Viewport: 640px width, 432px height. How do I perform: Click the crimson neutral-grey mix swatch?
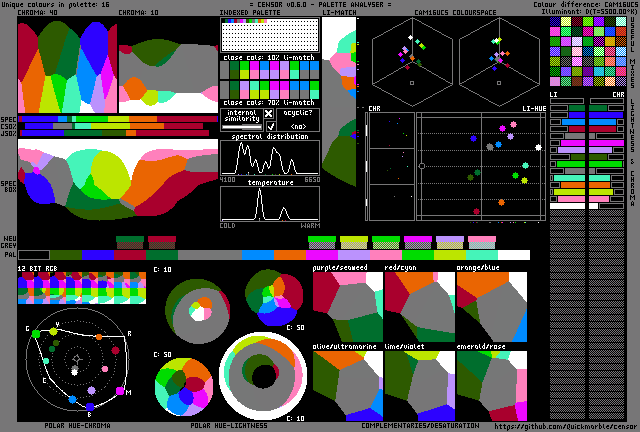tap(162, 243)
